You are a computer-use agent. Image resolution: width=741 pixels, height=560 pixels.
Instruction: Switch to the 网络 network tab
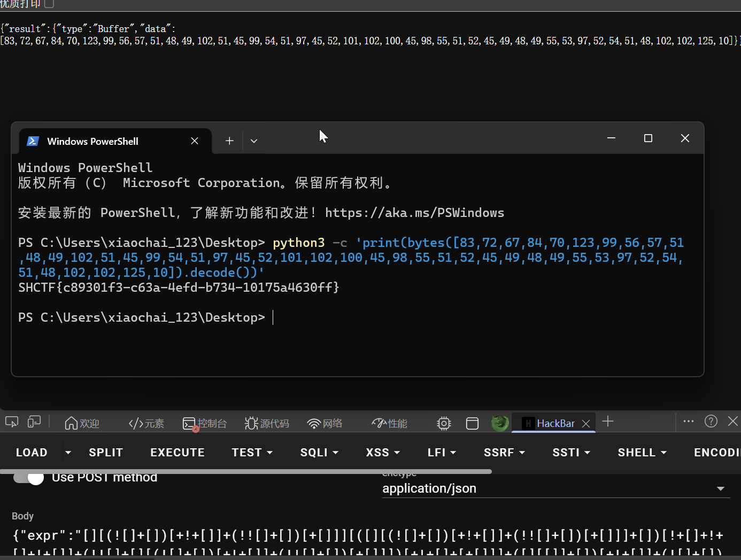click(x=325, y=423)
